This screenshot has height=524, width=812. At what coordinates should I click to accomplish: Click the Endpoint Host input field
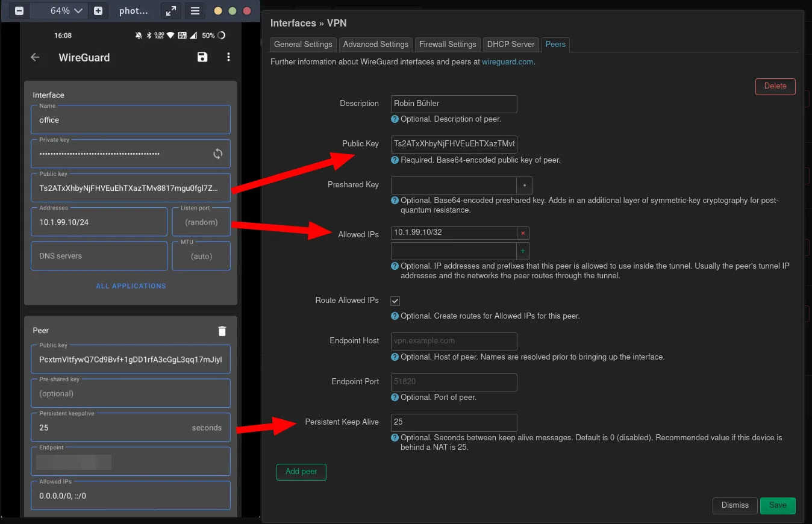tap(454, 341)
